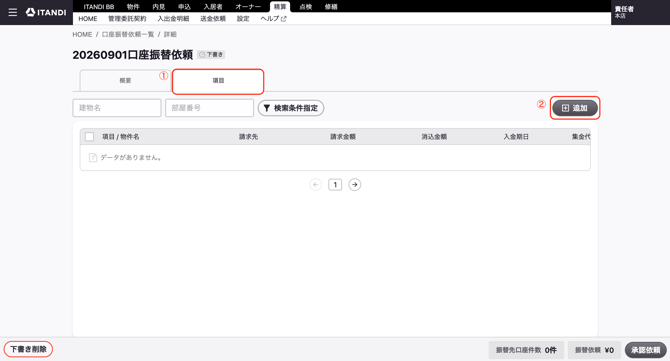Click the 追加 button

pos(575,108)
